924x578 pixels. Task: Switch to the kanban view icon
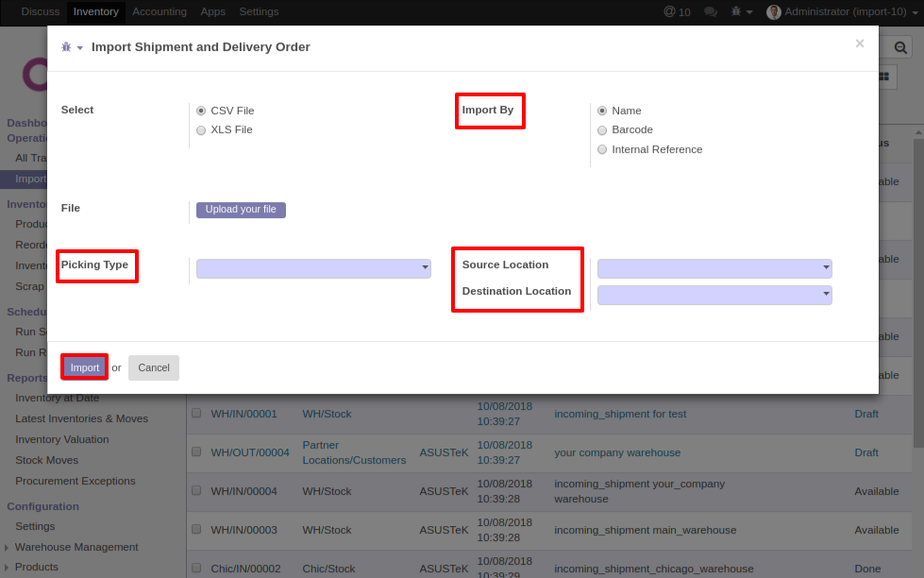point(884,76)
